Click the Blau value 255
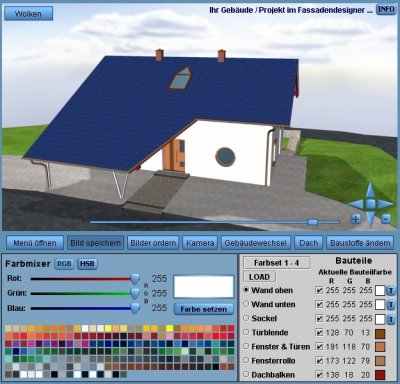 coord(159,307)
